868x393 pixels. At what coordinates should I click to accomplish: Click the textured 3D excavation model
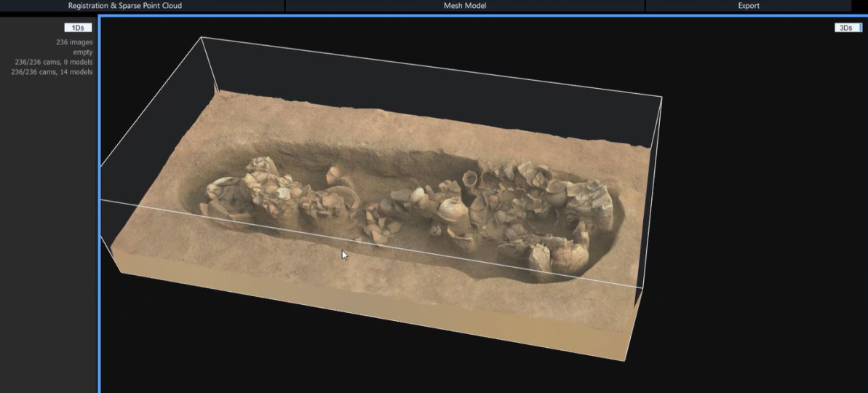[x=382, y=221]
